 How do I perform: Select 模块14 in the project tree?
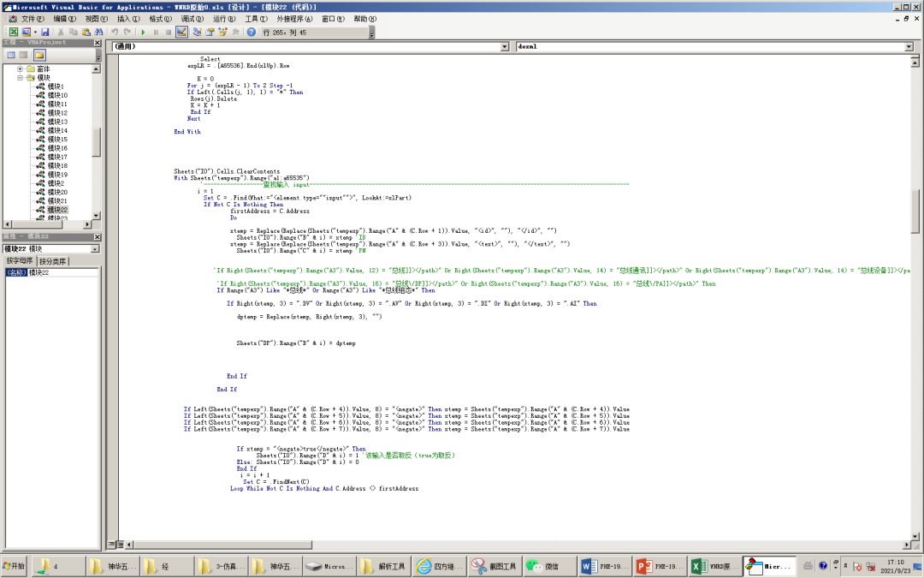click(x=56, y=130)
